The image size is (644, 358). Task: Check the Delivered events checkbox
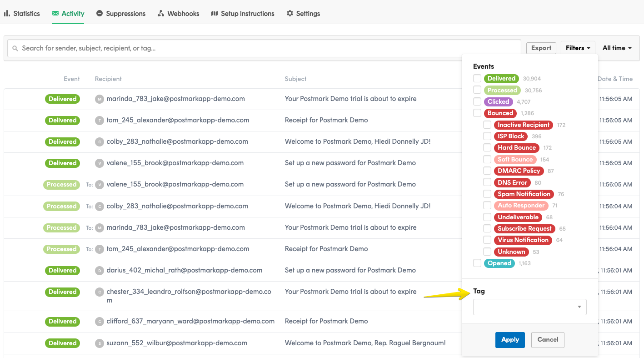477,78
